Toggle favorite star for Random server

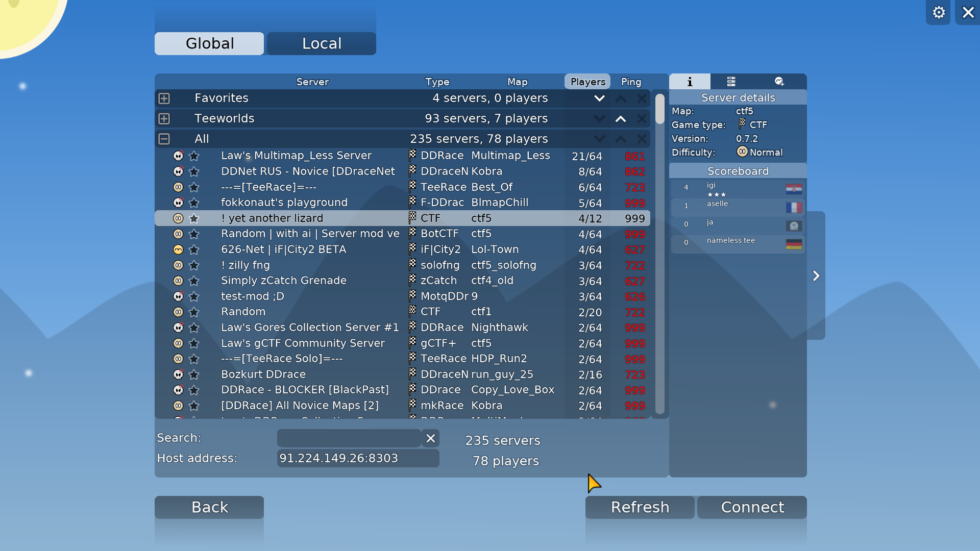pos(193,312)
